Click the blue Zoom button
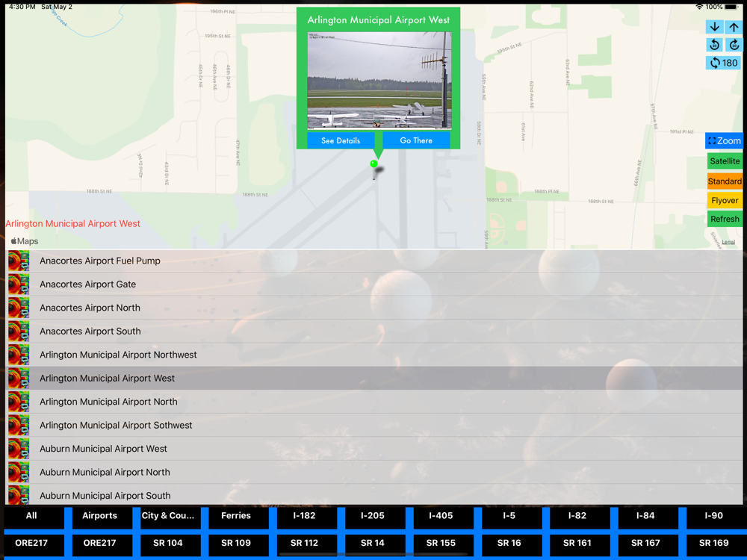The height and width of the screenshot is (560, 747). [x=724, y=141]
